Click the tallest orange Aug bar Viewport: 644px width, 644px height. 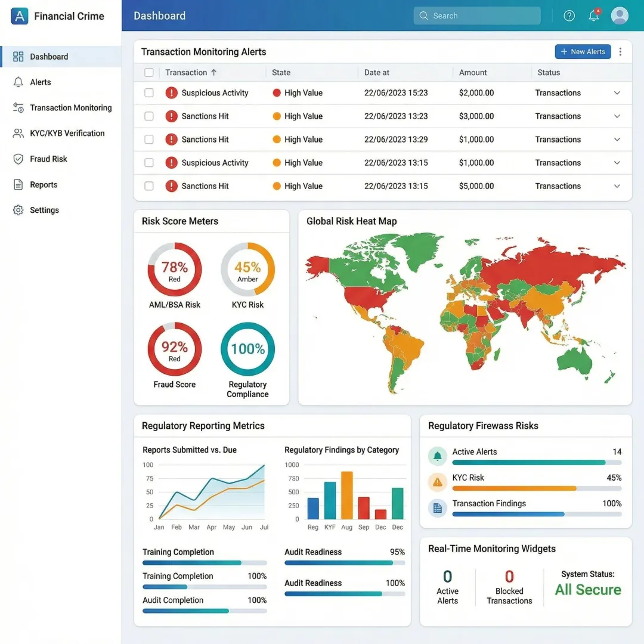pyautogui.click(x=346, y=496)
